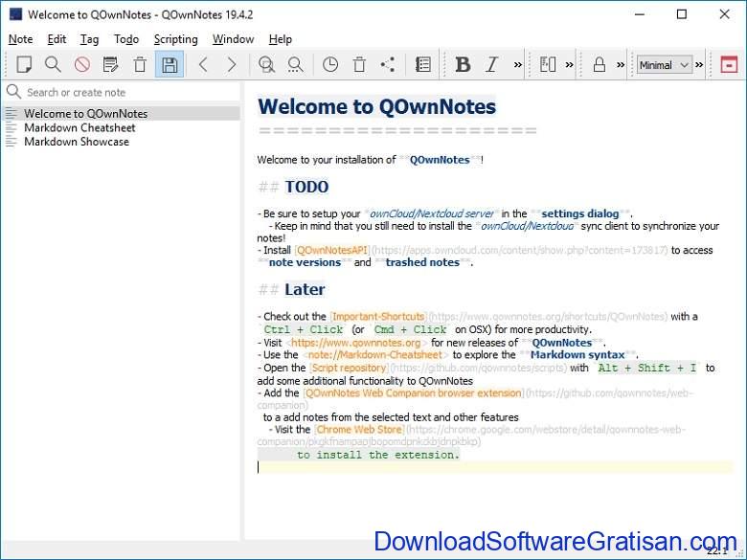
Task: Select the Markdown Showcase note
Action: coord(122,142)
